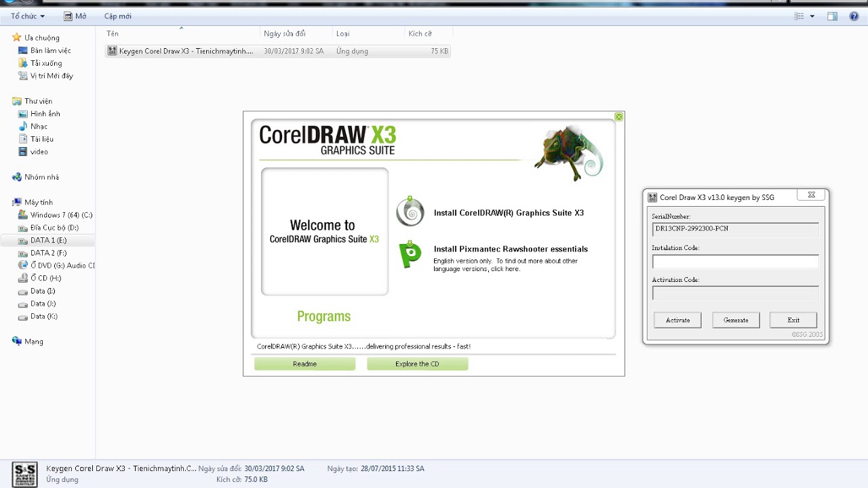Click the language versions 'click here' text
The width and height of the screenshot is (868, 488).
505,269
